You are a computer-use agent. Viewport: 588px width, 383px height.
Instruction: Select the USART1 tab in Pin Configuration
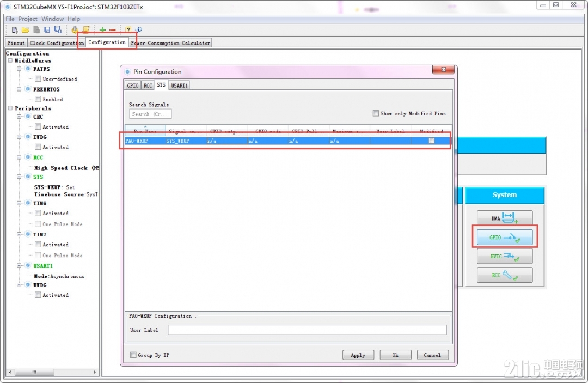(179, 86)
